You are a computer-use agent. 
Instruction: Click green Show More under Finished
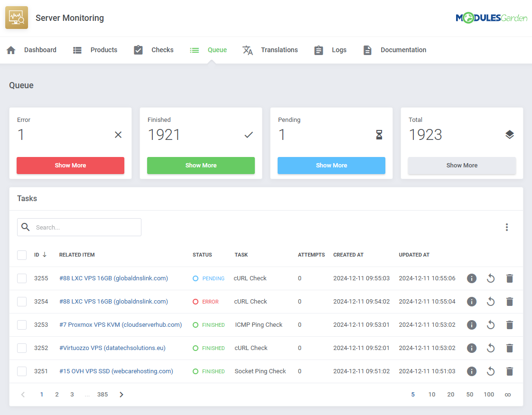point(201,166)
